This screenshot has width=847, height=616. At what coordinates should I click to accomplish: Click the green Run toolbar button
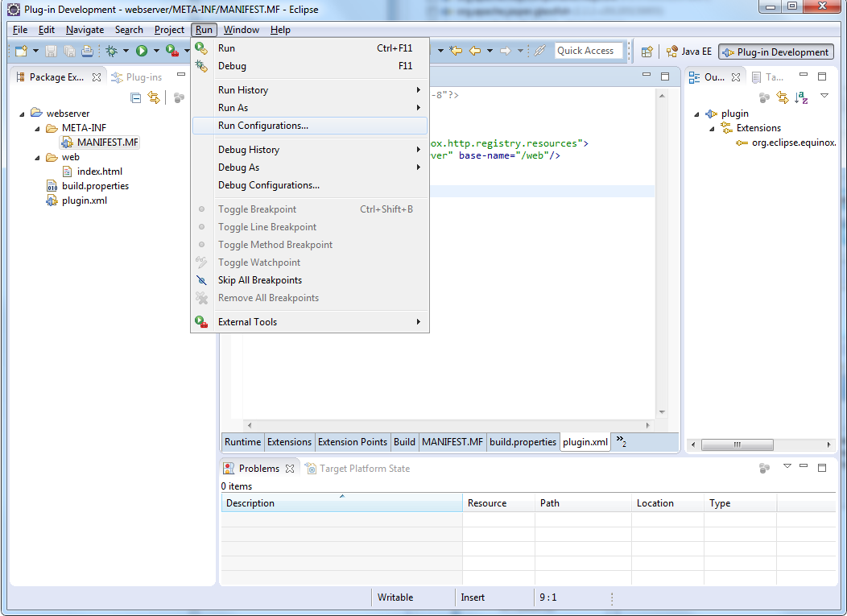142,51
